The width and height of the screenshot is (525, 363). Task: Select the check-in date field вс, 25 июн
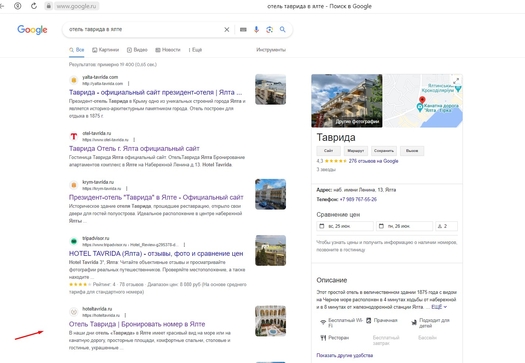tap(345, 226)
